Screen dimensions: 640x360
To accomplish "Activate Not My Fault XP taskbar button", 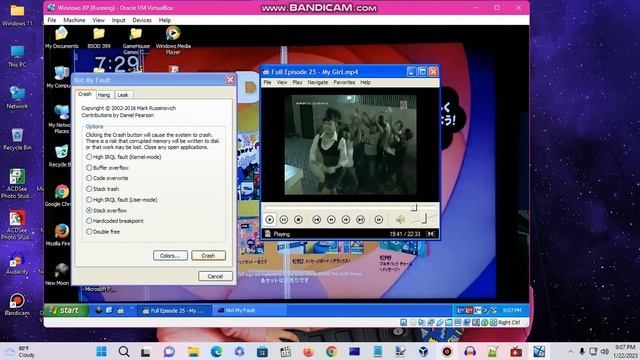I will (250, 311).
